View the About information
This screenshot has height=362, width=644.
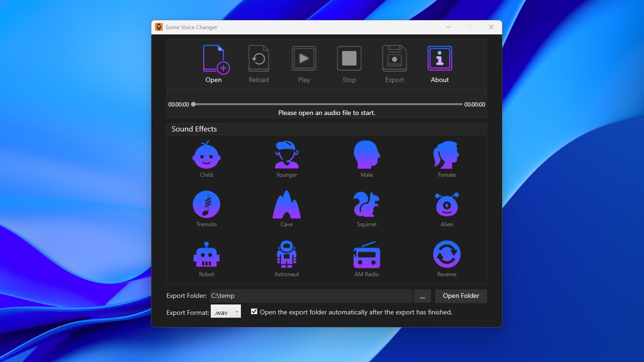tap(439, 62)
